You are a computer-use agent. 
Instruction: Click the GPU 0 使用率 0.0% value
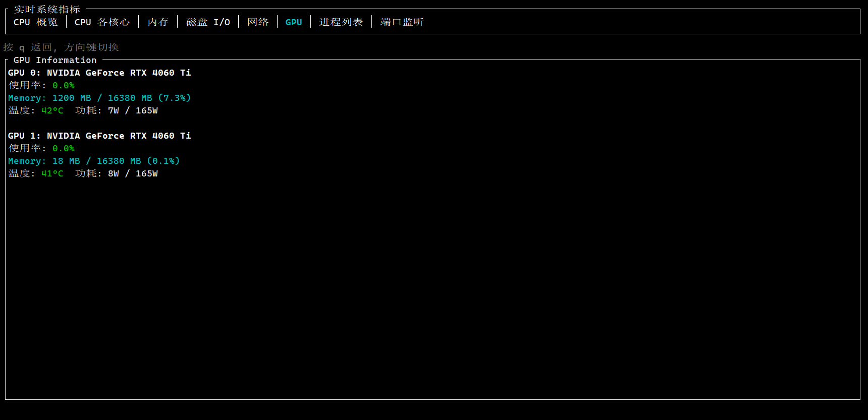click(x=64, y=85)
